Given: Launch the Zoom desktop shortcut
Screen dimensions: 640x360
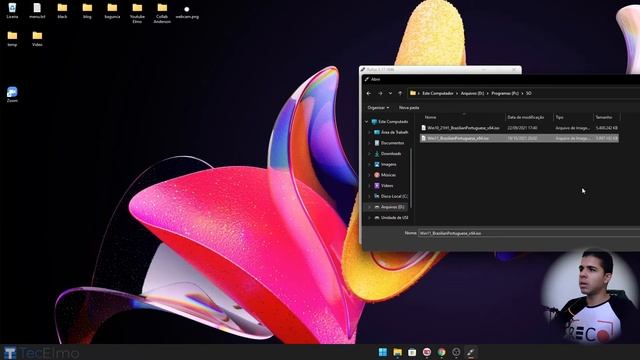Looking at the screenshot, I should pyautogui.click(x=12, y=94).
